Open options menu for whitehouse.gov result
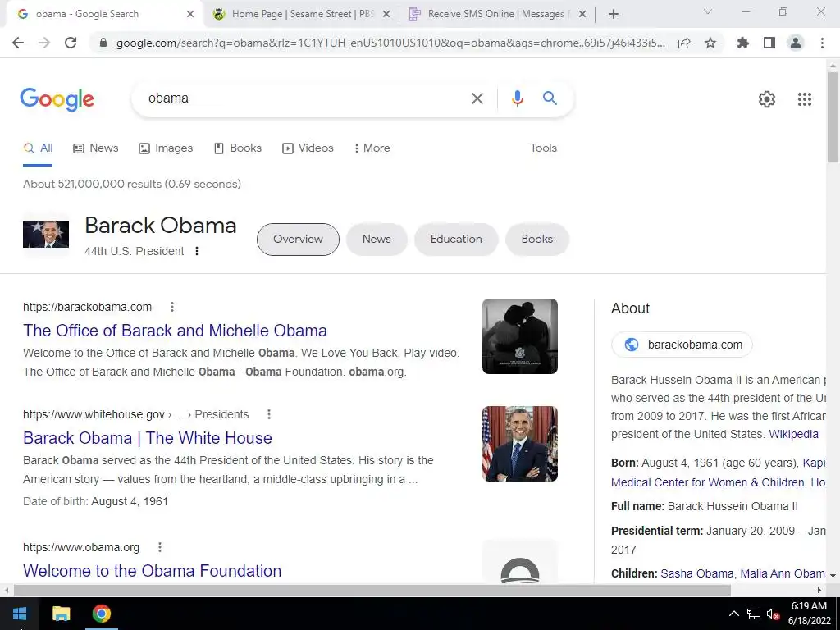 [269, 414]
